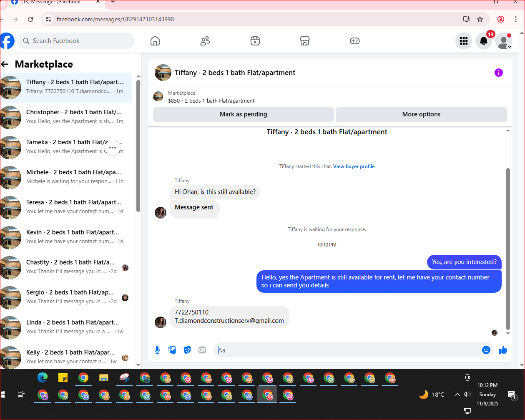Open the Kelly conversation in the list

[66, 358]
